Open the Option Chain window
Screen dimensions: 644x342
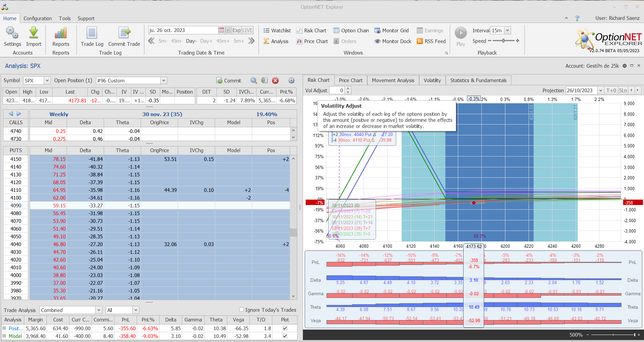click(x=351, y=31)
